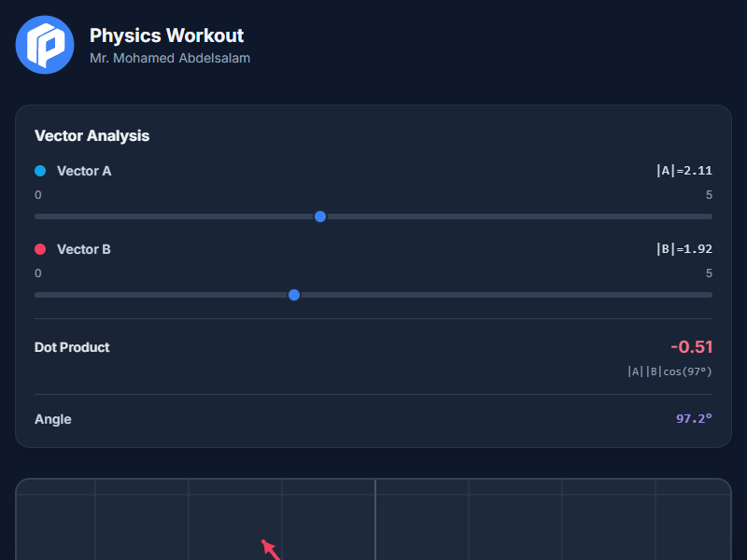The height and width of the screenshot is (560, 747).
Task: Click the purple Angle value 97.2°
Action: point(693,418)
